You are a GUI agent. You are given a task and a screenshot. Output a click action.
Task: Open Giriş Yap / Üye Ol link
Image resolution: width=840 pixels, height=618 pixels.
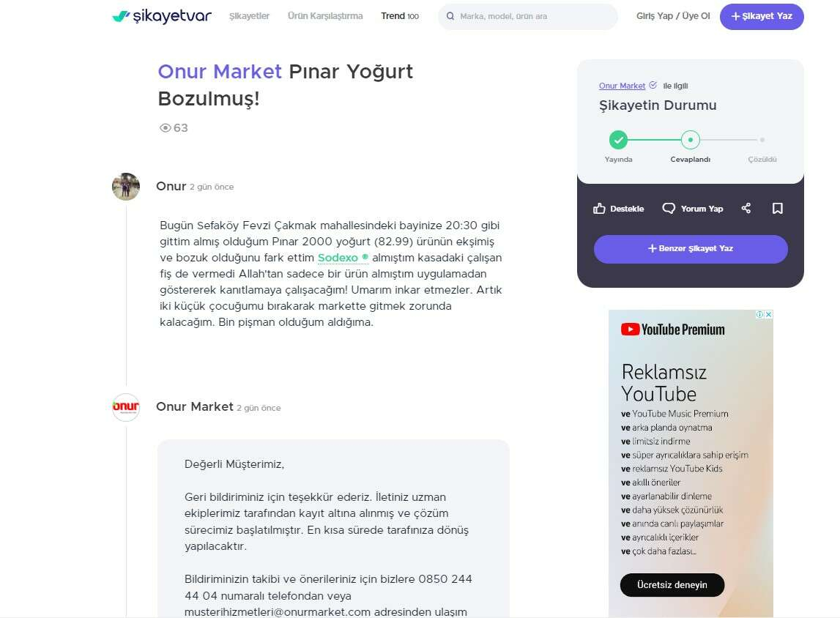(x=673, y=16)
